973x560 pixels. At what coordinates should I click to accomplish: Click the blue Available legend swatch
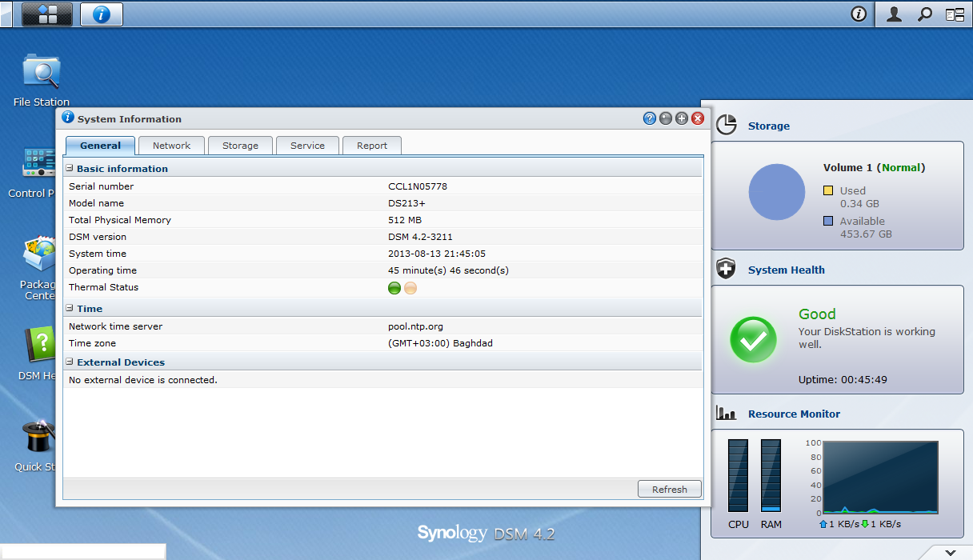tap(828, 221)
